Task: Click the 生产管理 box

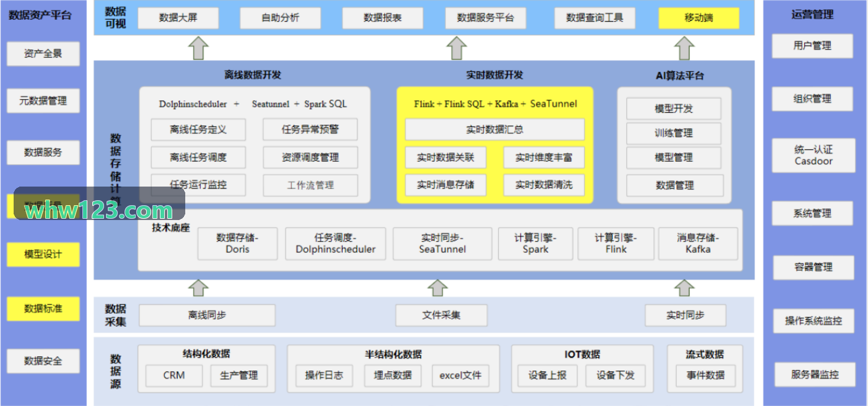Action: pos(239,376)
